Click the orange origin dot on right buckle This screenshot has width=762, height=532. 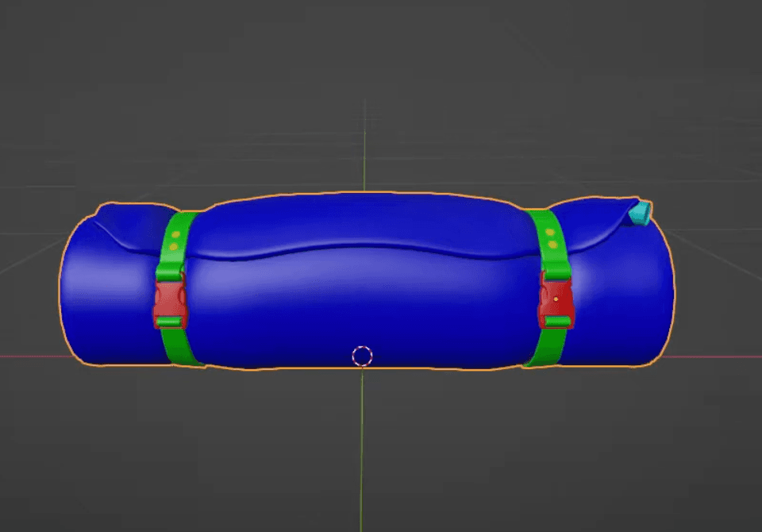tap(556, 299)
